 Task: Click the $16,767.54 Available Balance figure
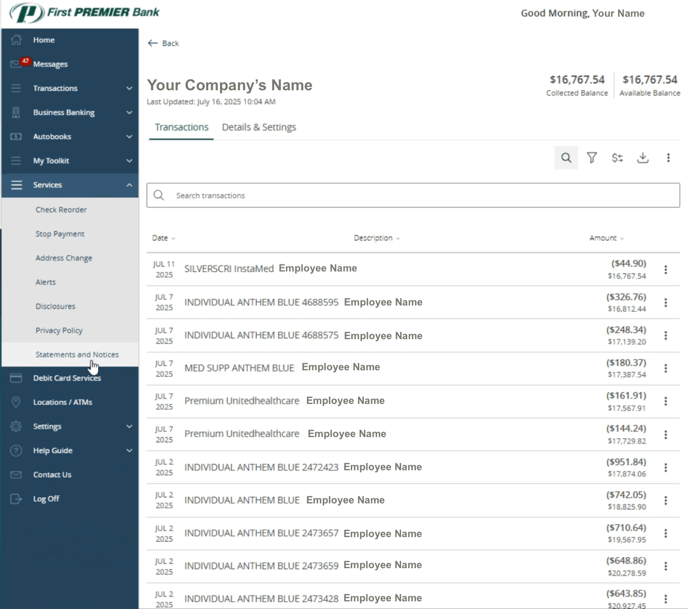coord(650,79)
